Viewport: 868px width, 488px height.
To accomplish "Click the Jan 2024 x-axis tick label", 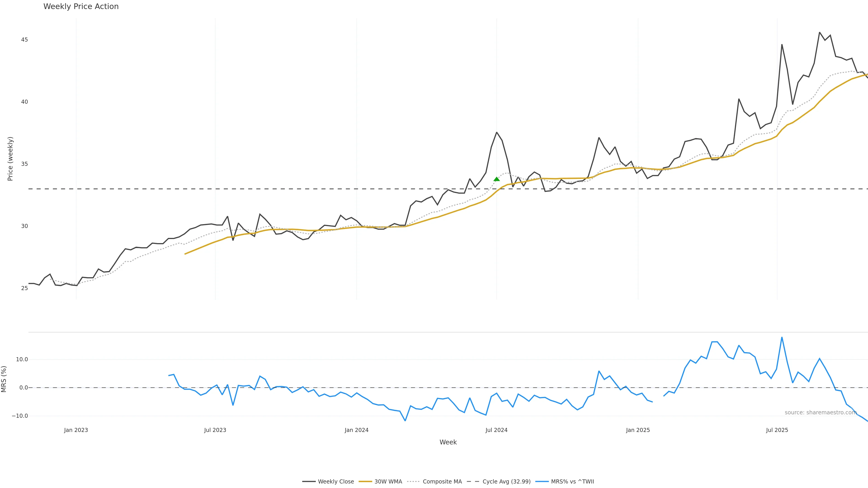I will pyautogui.click(x=356, y=430).
